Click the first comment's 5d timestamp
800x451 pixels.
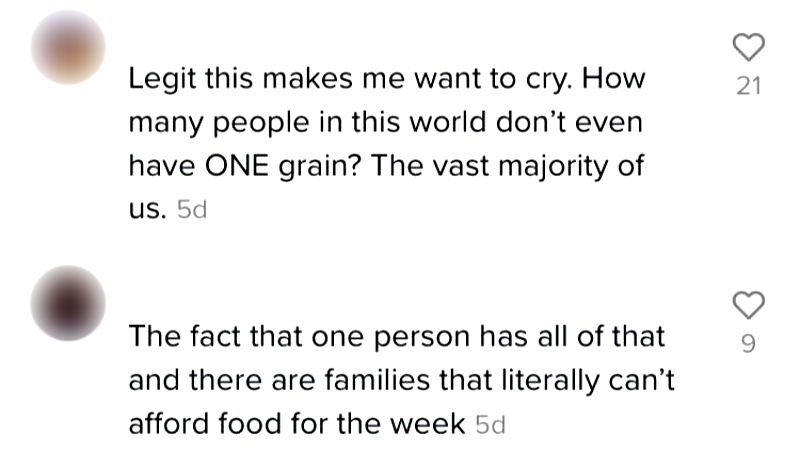pos(190,211)
